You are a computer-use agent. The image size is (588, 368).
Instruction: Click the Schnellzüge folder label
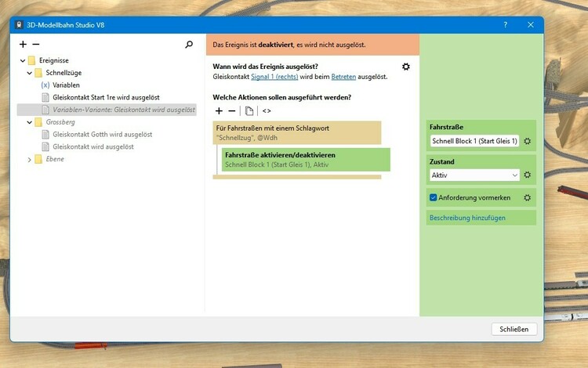pyautogui.click(x=64, y=73)
